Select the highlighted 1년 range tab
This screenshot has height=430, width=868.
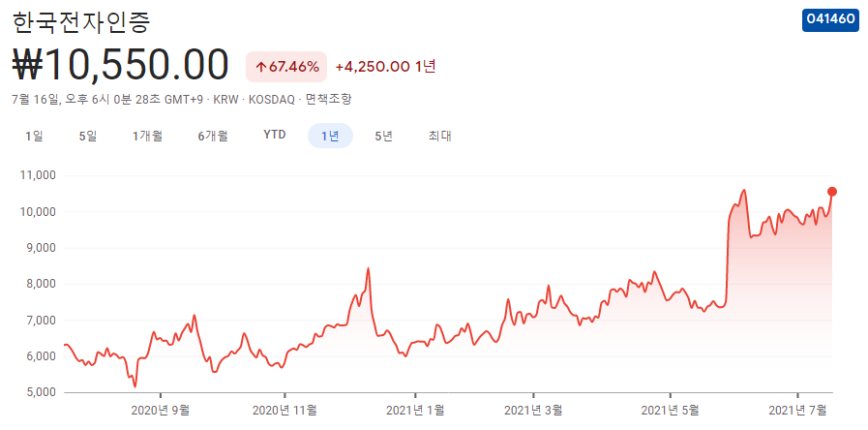pyautogui.click(x=330, y=136)
